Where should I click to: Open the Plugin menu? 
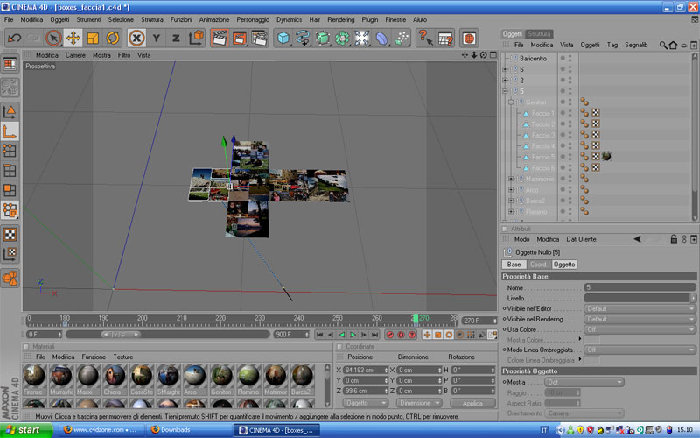click(370, 20)
